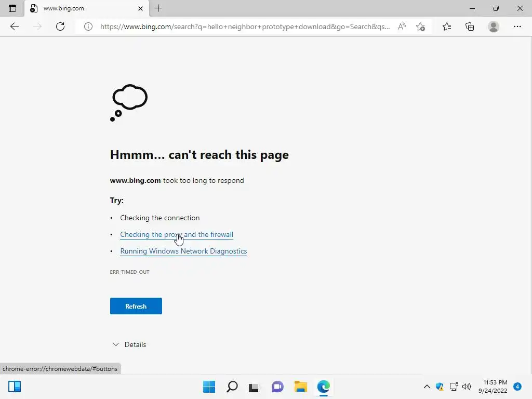
Task: Open the tab actions menu icon
Action: click(x=12, y=8)
